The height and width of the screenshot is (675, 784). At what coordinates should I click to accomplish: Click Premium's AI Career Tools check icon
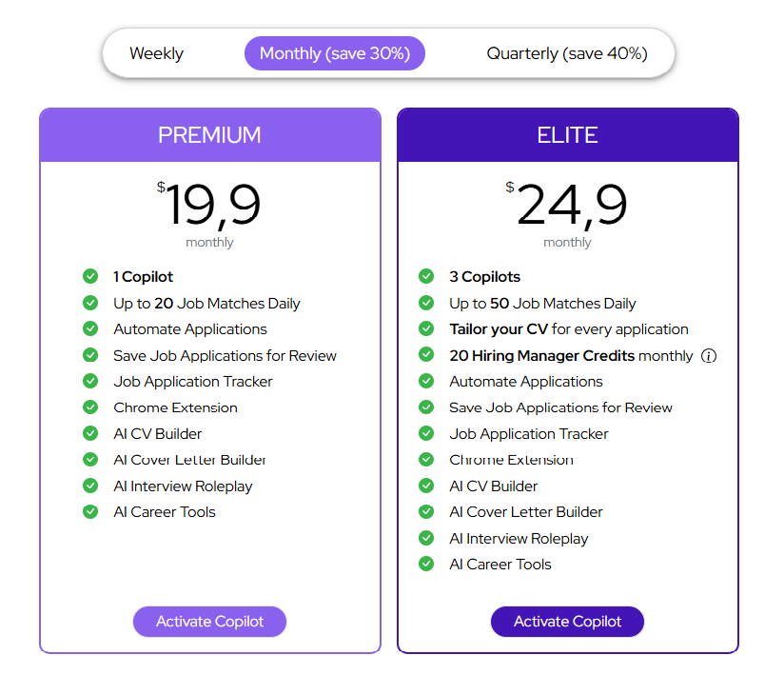(x=90, y=512)
